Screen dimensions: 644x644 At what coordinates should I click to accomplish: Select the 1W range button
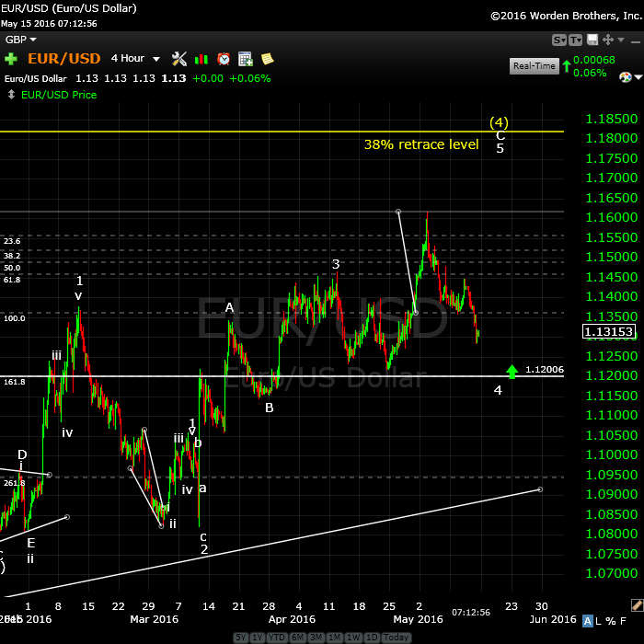click(x=352, y=637)
